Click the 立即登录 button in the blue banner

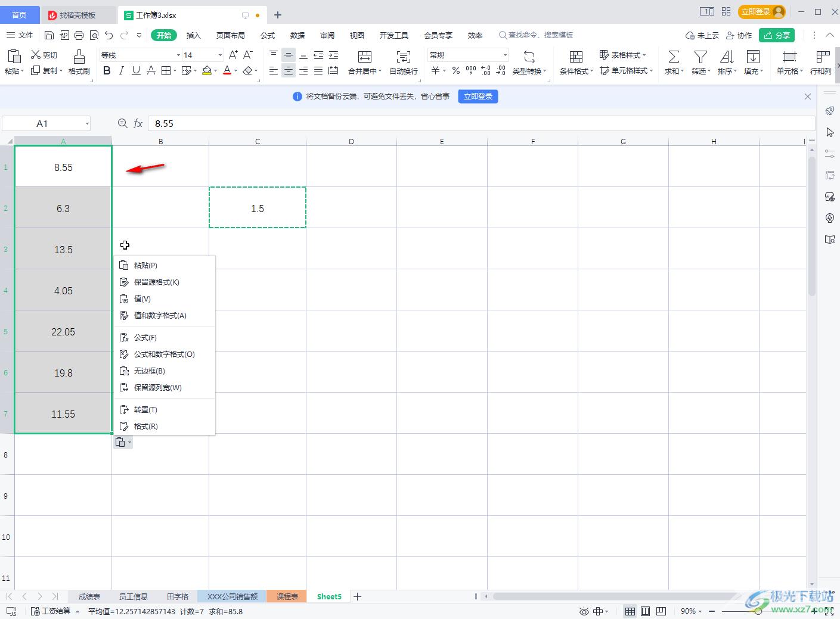[478, 96]
